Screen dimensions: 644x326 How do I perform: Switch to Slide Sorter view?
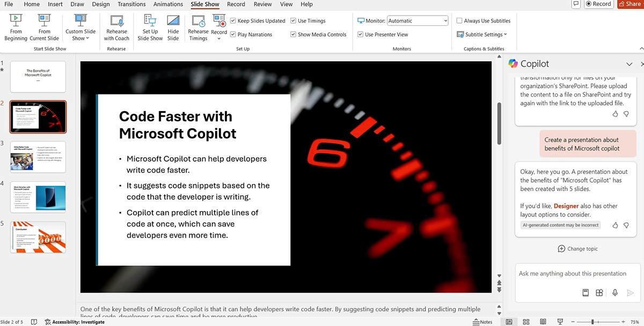[x=526, y=321]
